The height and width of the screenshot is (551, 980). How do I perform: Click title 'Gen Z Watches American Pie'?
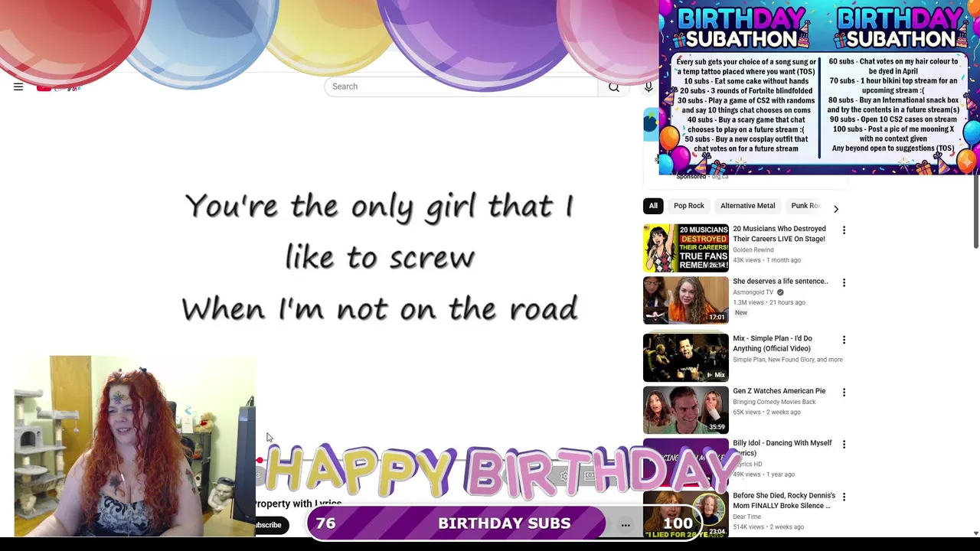point(779,391)
